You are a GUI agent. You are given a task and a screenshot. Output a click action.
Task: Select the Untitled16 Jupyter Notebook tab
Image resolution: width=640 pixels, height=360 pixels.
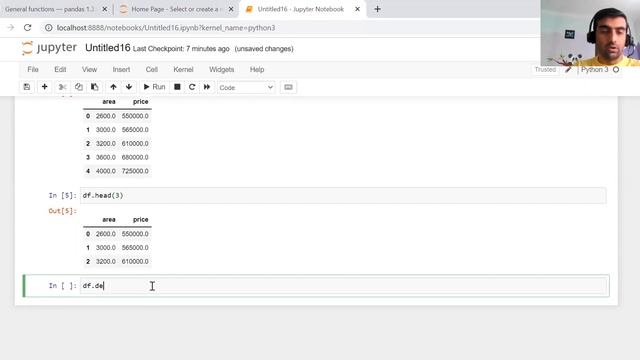300,9
